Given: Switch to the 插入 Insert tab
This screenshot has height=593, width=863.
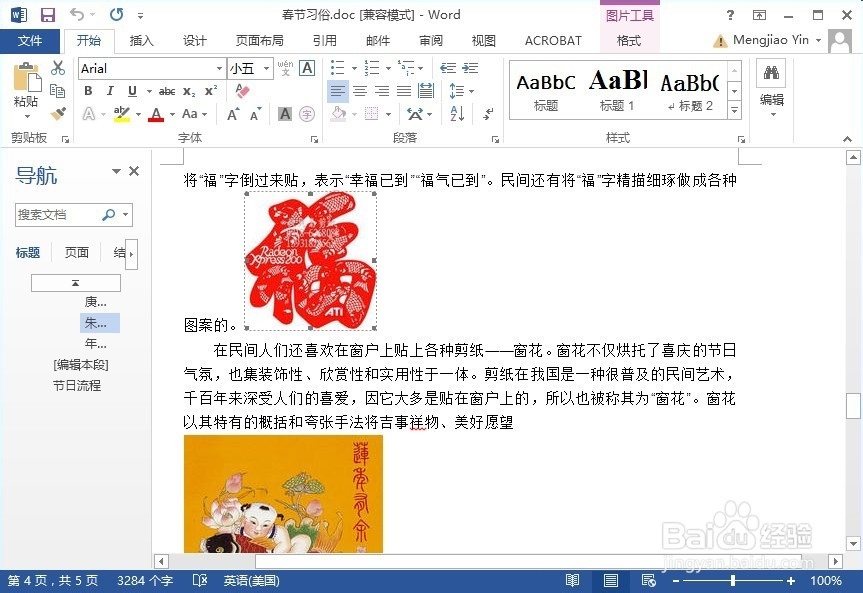Looking at the screenshot, I should 141,41.
